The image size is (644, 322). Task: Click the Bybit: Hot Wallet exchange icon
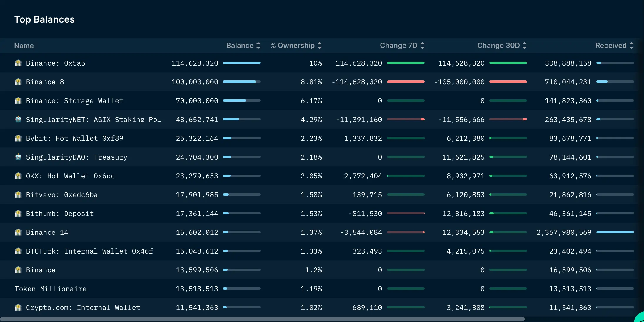click(18, 138)
